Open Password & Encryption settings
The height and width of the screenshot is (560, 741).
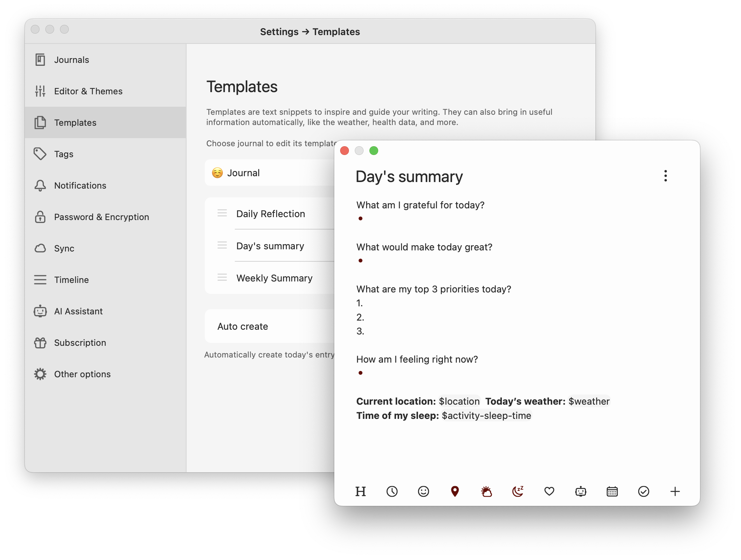(x=101, y=216)
